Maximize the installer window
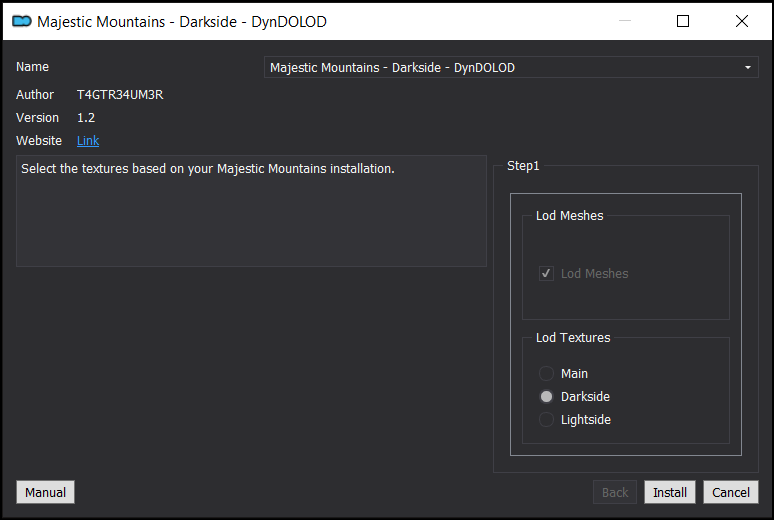This screenshot has width=774, height=520. coord(683,21)
